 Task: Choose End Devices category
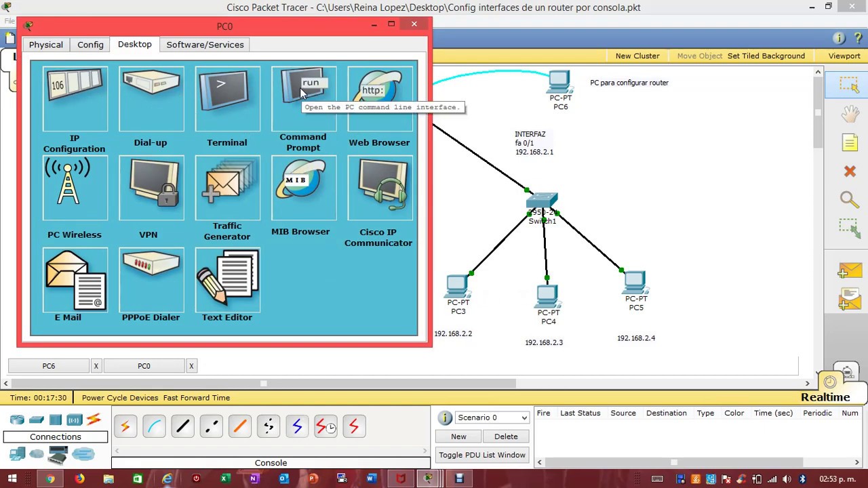[x=17, y=453]
